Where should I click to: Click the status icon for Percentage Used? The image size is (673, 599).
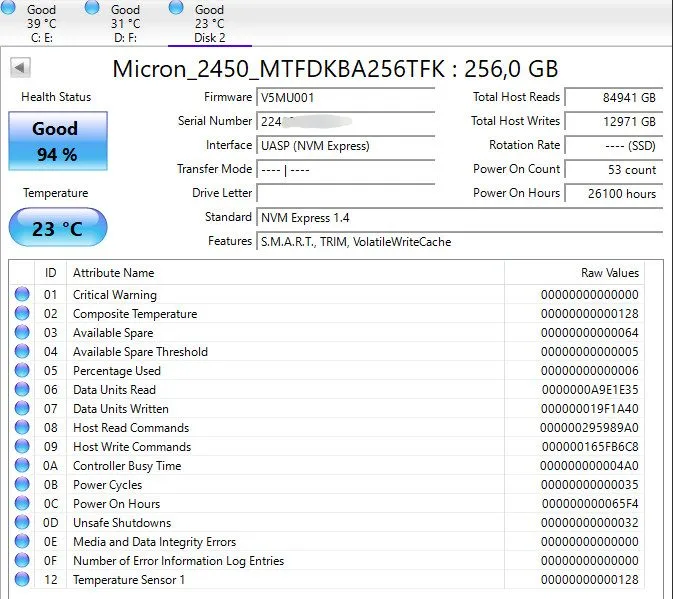[22, 370]
